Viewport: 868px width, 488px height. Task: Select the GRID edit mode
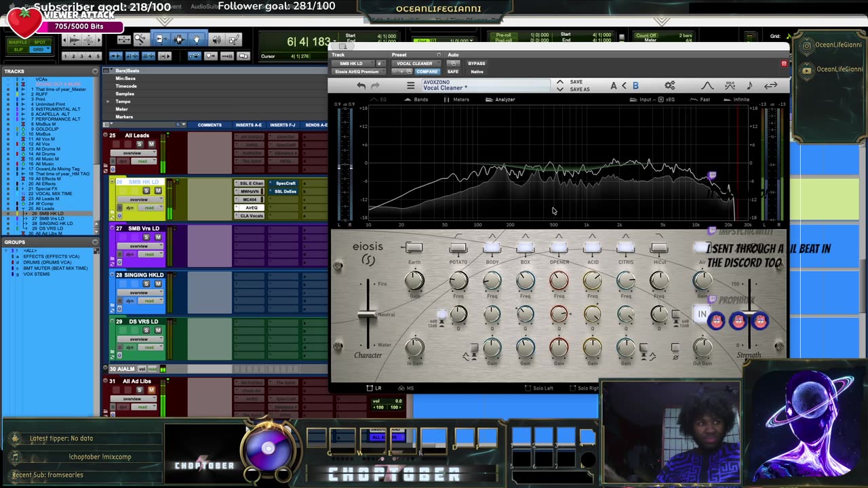click(39, 49)
